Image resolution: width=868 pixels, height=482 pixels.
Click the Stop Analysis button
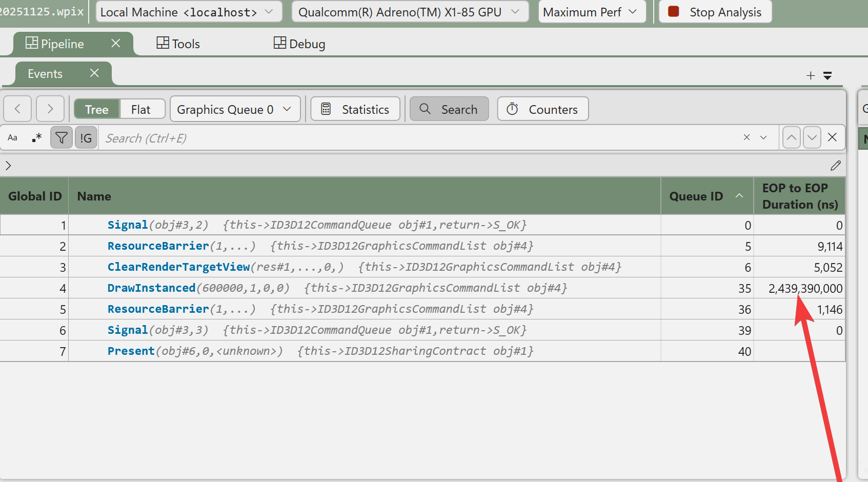click(715, 12)
